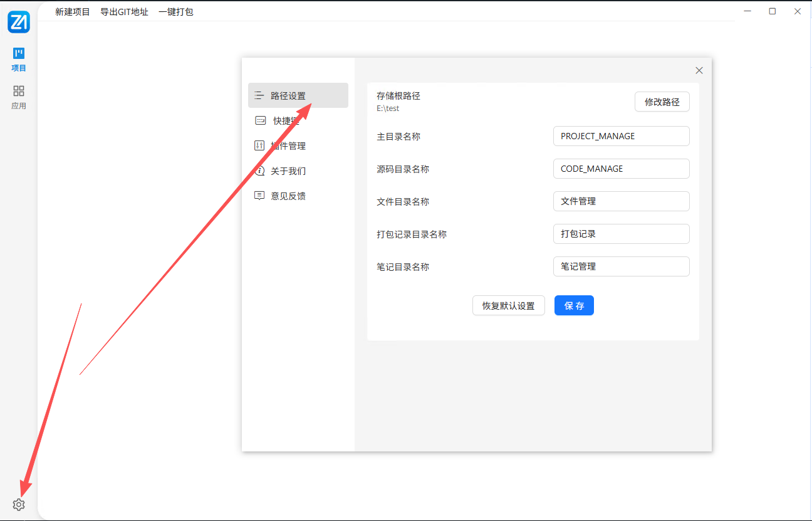The image size is (812, 521).
Task: Click 一键打包 in the top menu
Action: (175, 11)
